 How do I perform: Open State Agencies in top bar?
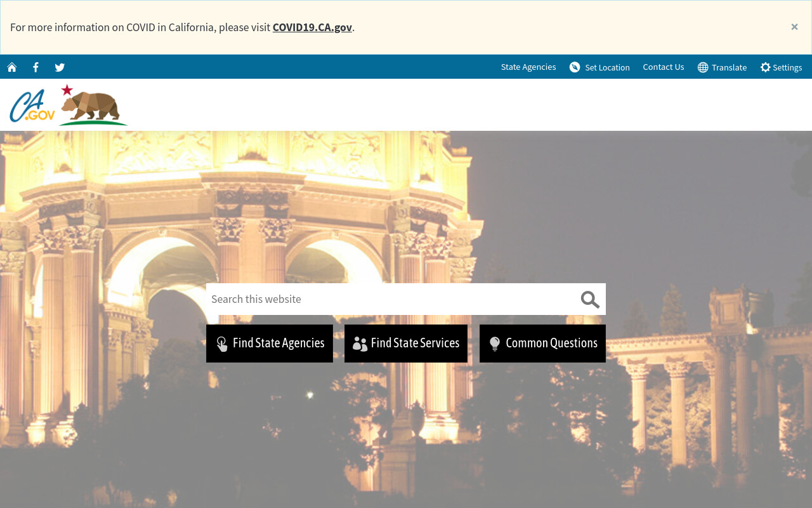pos(528,67)
